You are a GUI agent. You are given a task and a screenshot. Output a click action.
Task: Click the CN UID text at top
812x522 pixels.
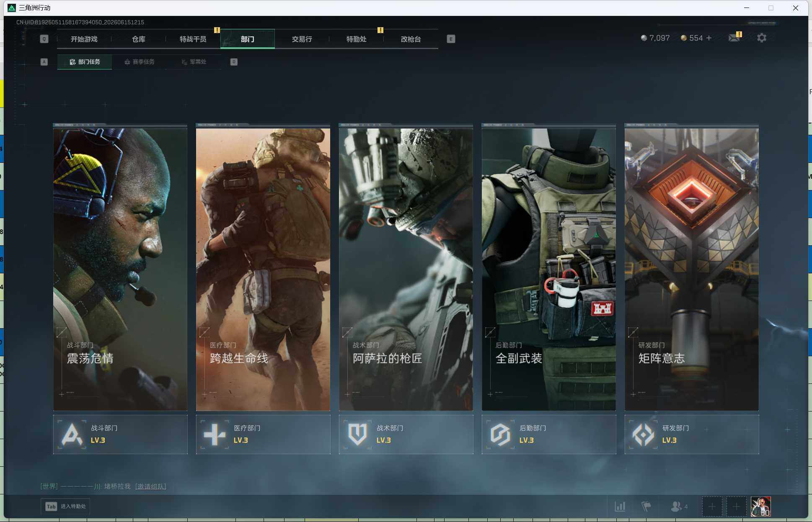pos(80,22)
